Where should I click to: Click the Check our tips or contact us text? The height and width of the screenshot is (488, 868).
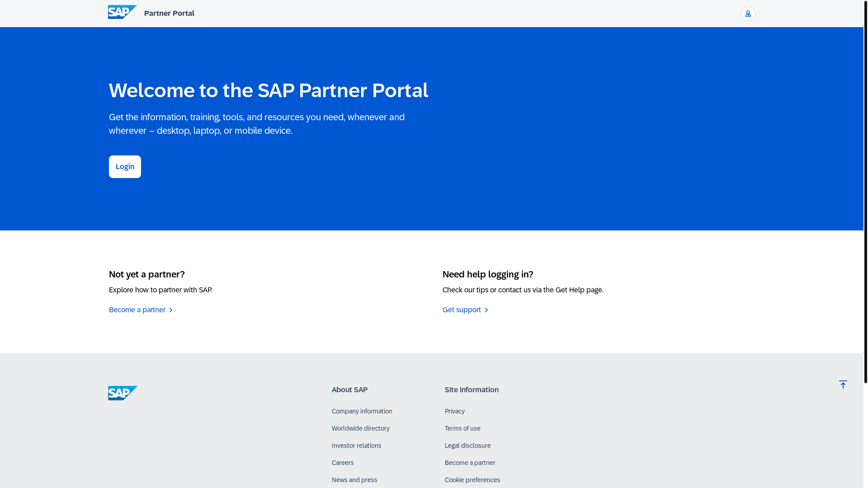[523, 290]
